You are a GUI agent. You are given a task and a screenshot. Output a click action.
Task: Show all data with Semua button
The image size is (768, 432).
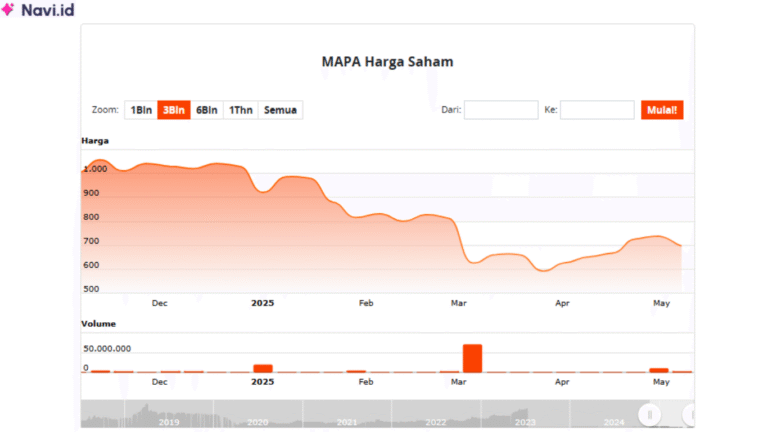tap(280, 110)
